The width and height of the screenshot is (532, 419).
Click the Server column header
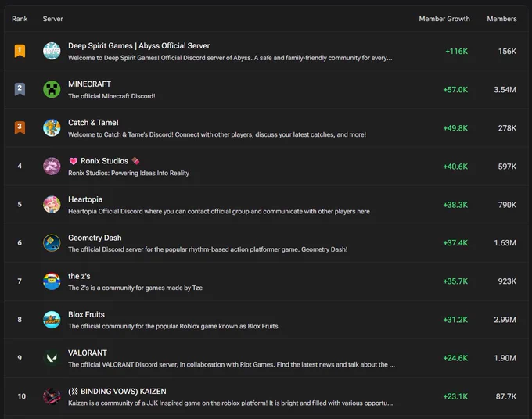click(52, 19)
